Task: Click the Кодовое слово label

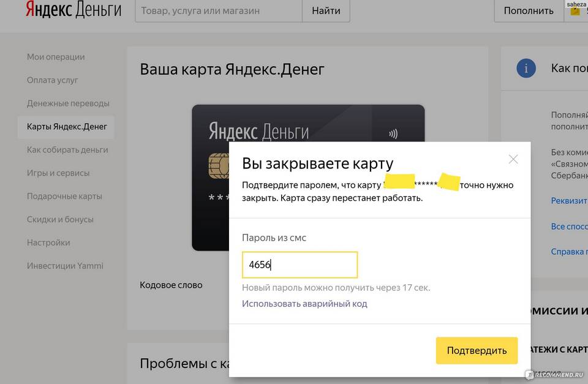Action: [x=171, y=285]
